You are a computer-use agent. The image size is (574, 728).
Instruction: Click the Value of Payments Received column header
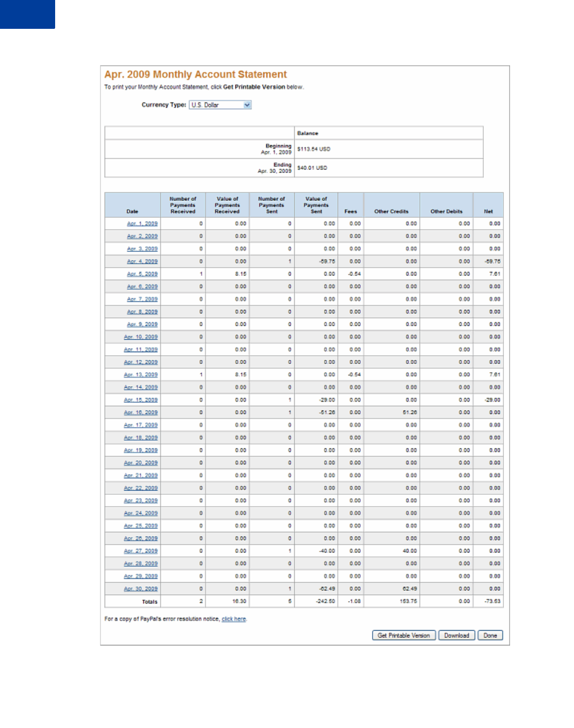coord(227,205)
